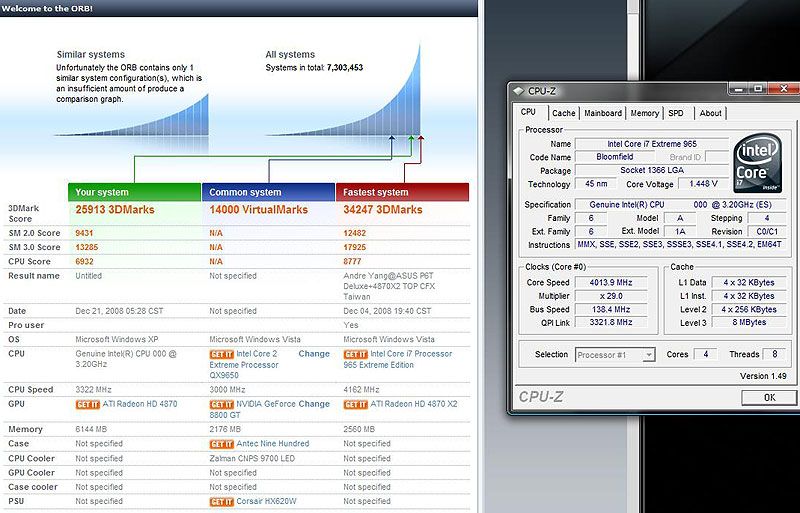
Task: Open the ATI Radeon HD 4870 X2 link
Action: (x=414, y=404)
